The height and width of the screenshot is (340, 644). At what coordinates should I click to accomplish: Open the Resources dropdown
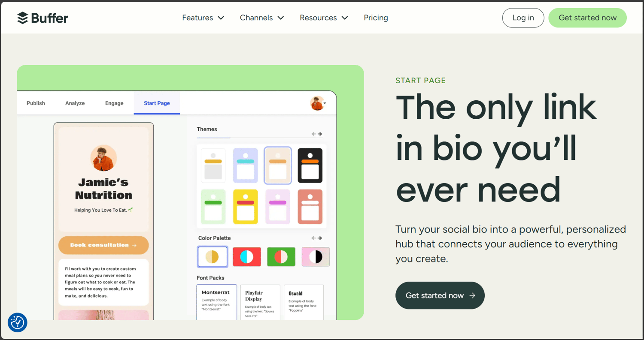point(323,18)
